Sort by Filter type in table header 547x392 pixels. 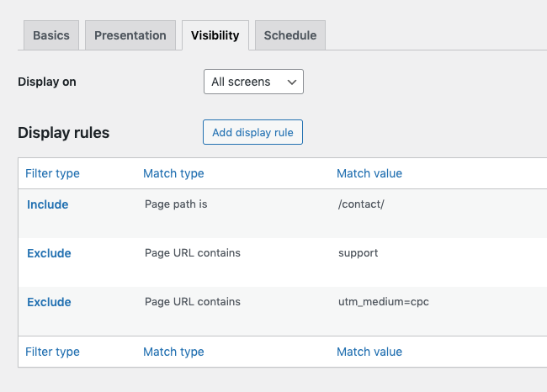tap(52, 173)
